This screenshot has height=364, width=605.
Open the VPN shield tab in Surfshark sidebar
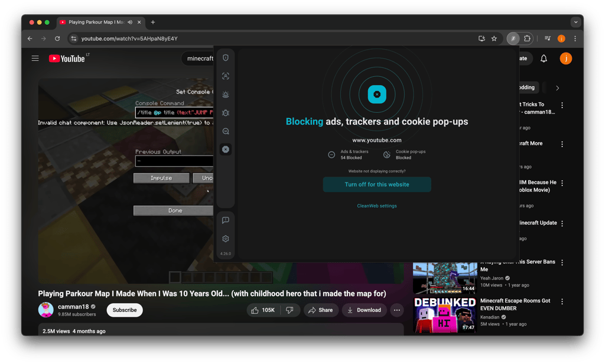[226, 58]
